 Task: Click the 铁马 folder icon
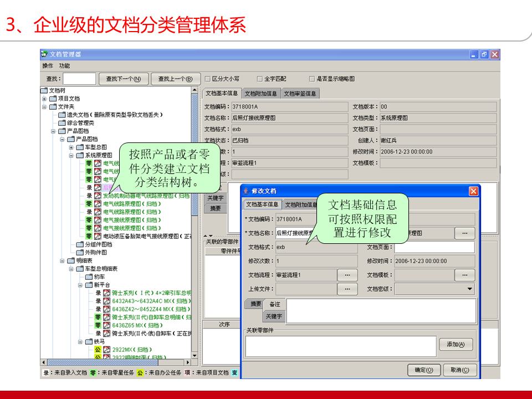point(89,342)
